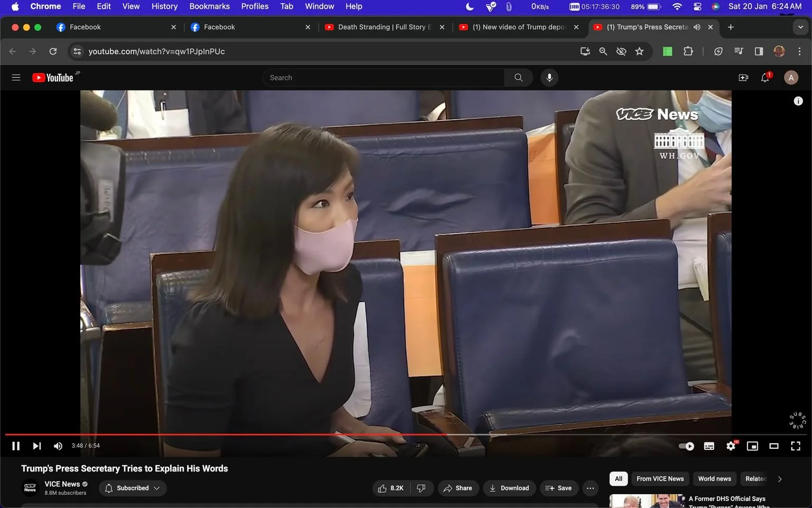Switch to the Death Stranding Full Story tab
The height and width of the screenshot is (508, 812).
(x=385, y=27)
